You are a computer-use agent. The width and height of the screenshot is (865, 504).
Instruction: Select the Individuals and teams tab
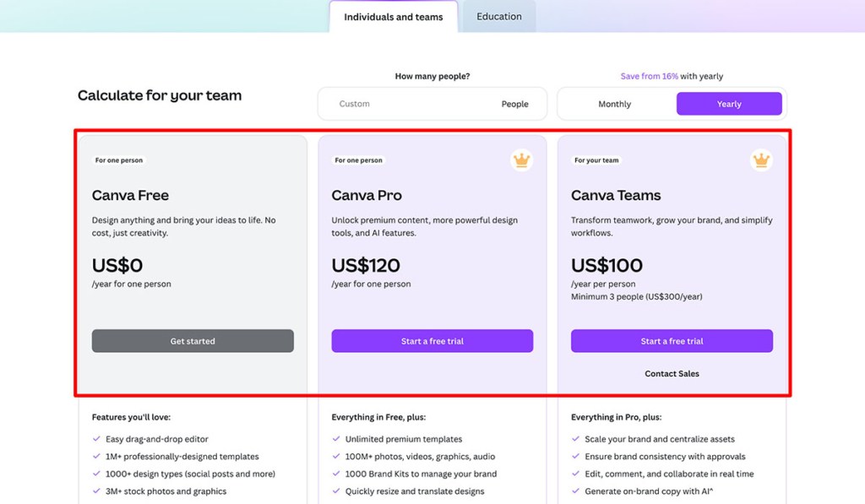point(394,16)
